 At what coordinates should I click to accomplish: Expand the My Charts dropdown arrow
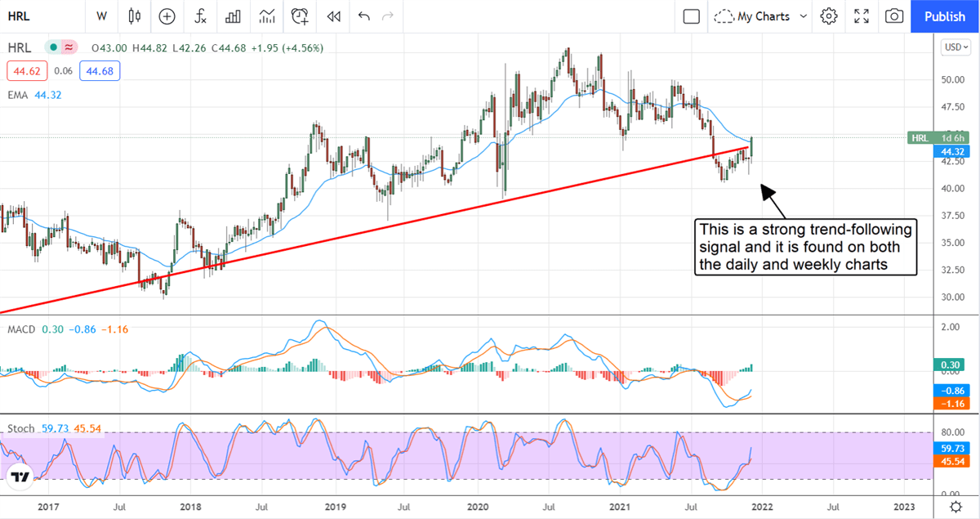804,16
